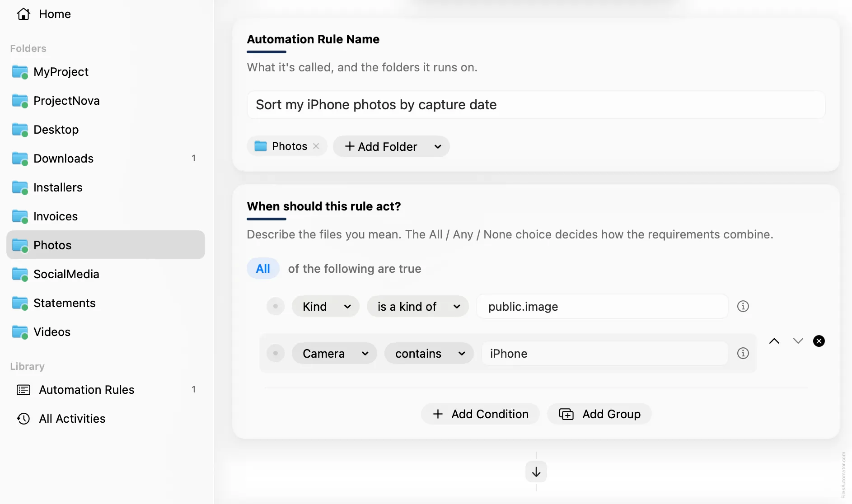This screenshot has width=852, height=504.
Task: Open the Desktop folder
Action: 106,130
